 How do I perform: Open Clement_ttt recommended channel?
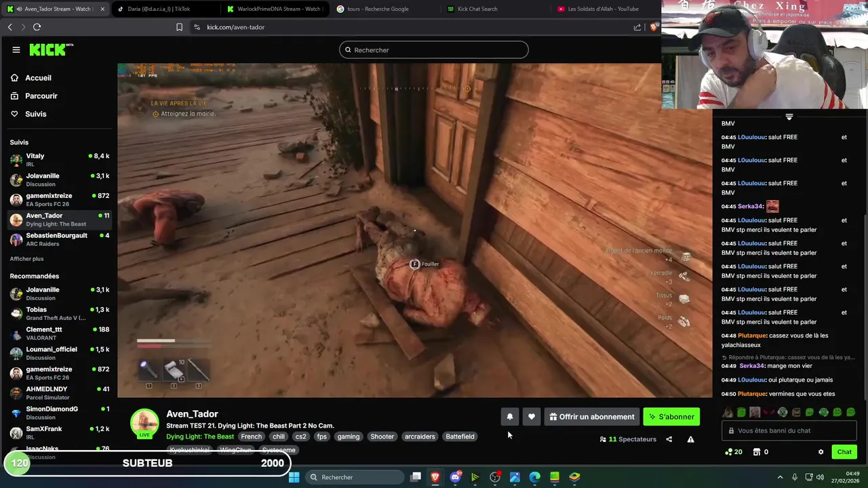pos(59,333)
